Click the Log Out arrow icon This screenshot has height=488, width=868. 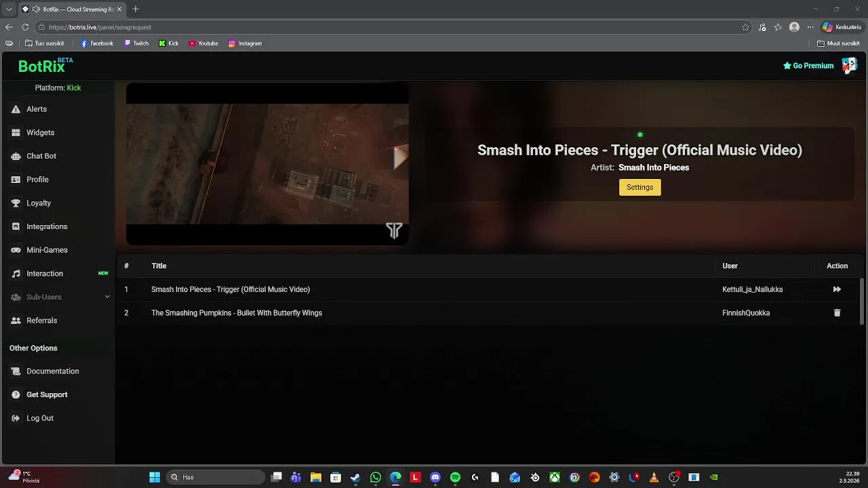click(x=16, y=418)
